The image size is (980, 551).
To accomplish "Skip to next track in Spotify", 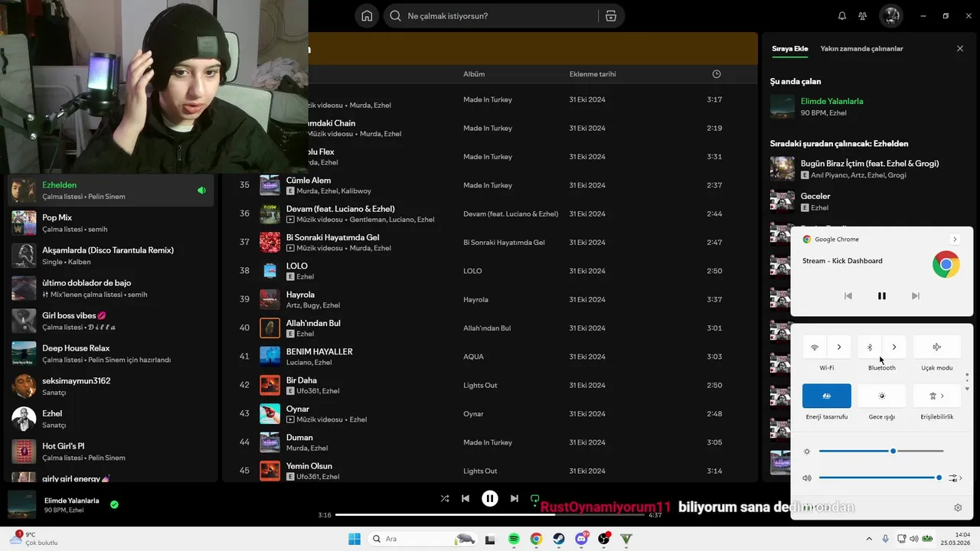I will pos(514,498).
